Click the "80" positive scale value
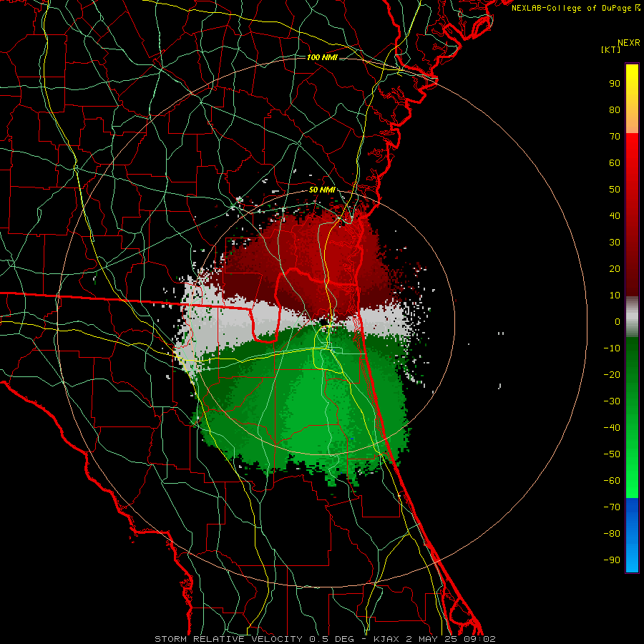Screen dimensions: 644x644 (615, 109)
